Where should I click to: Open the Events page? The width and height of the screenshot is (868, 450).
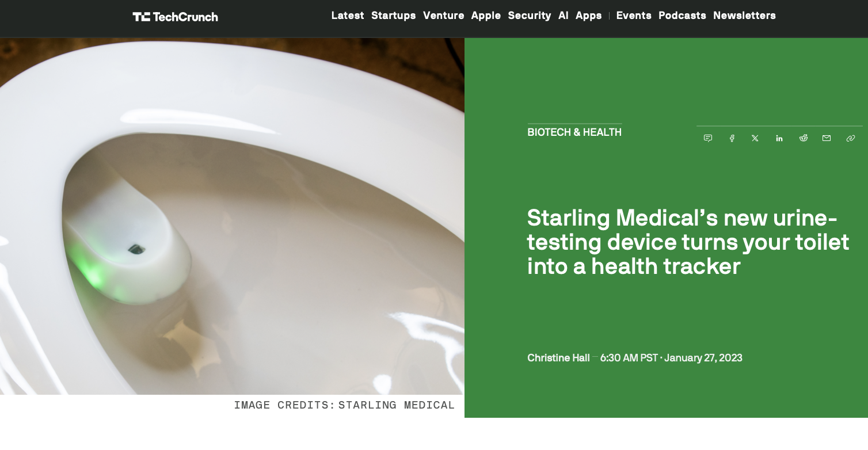tap(634, 16)
